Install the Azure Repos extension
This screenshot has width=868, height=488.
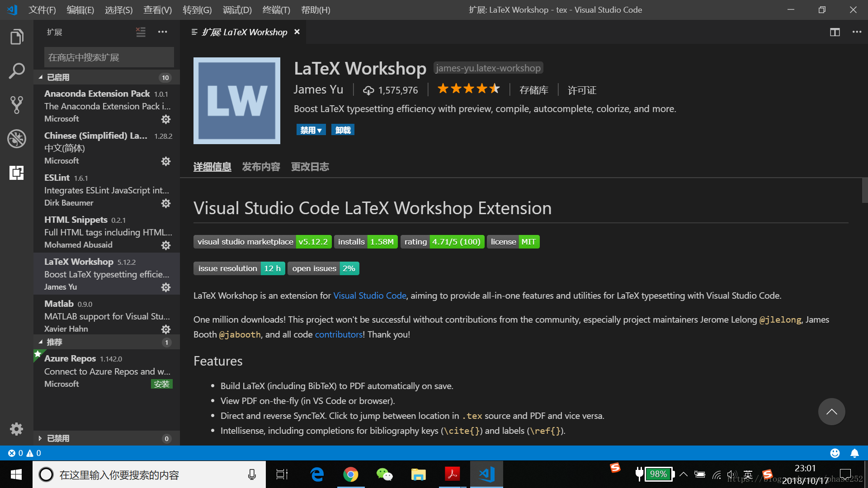click(161, 384)
